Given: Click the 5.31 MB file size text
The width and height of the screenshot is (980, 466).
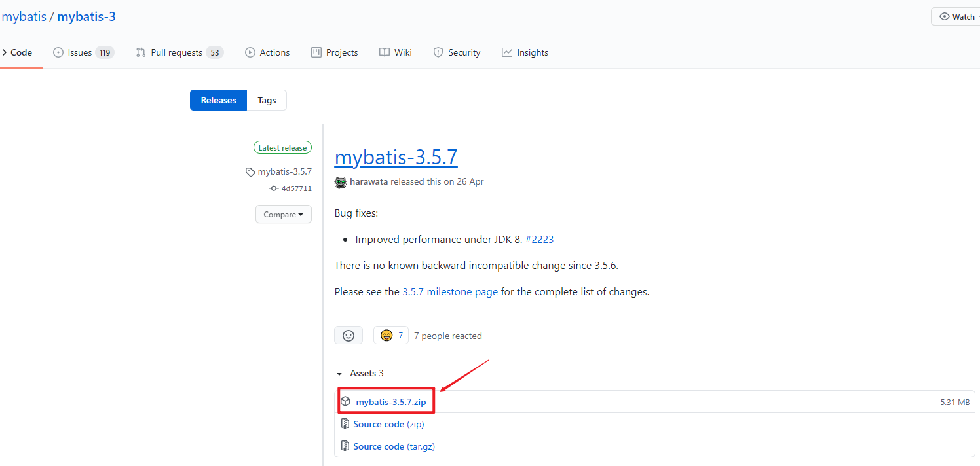Looking at the screenshot, I should tap(955, 403).
